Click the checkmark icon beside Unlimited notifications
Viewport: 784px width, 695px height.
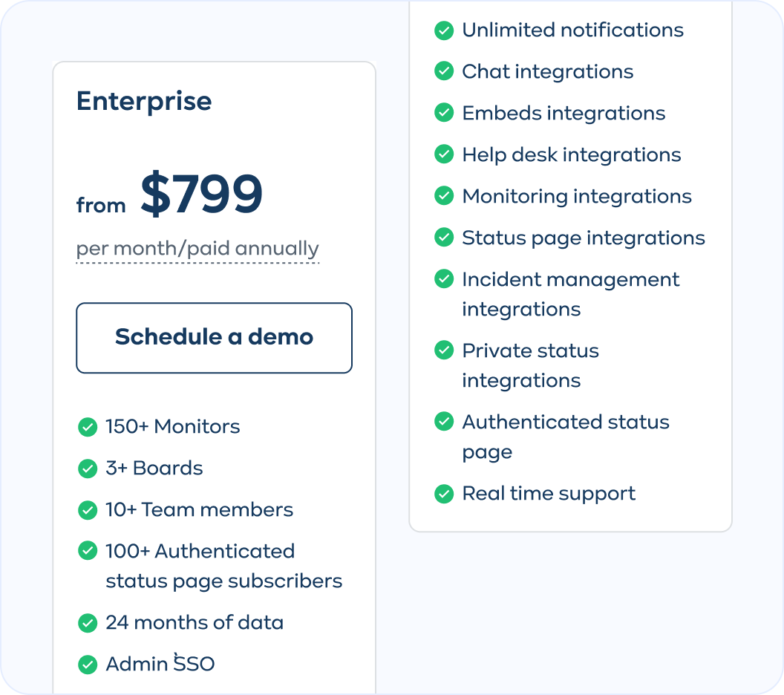click(444, 30)
